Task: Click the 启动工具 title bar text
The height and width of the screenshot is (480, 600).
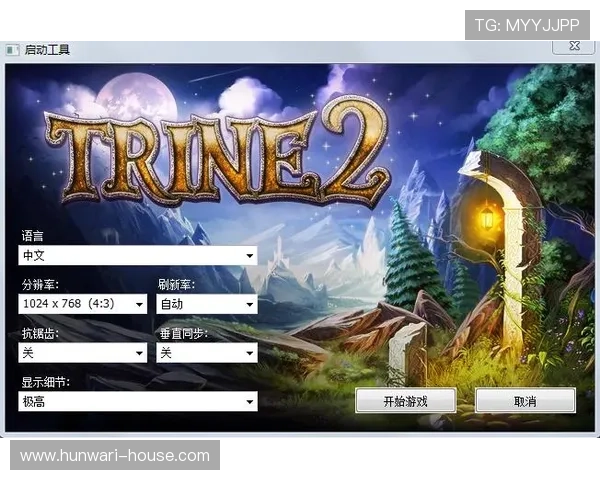Action: [x=47, y=49]
